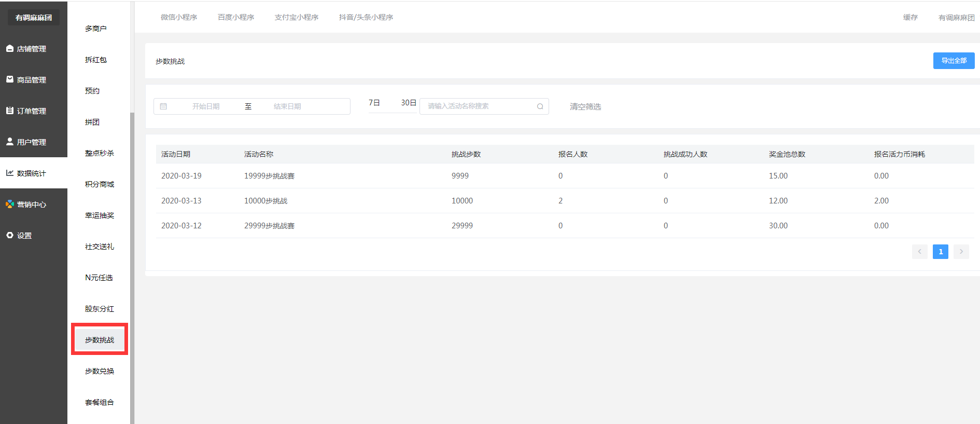Click 缓存 in the top bar
This screenshot has height=424, width=980.
coord(911,17)
